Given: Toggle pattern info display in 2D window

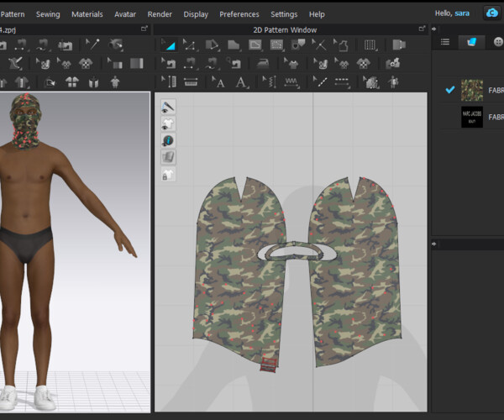Looking at the screenshot, I should [x=168, y=140].
